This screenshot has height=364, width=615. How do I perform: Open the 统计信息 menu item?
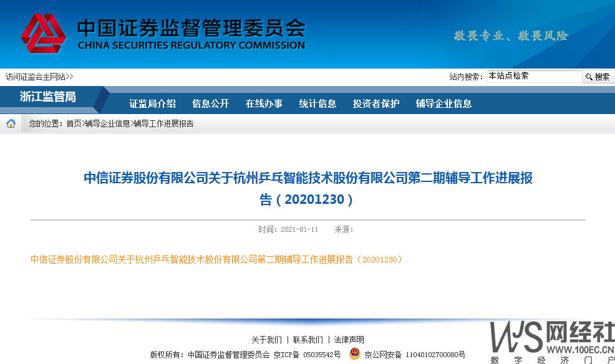pos(317,103)
